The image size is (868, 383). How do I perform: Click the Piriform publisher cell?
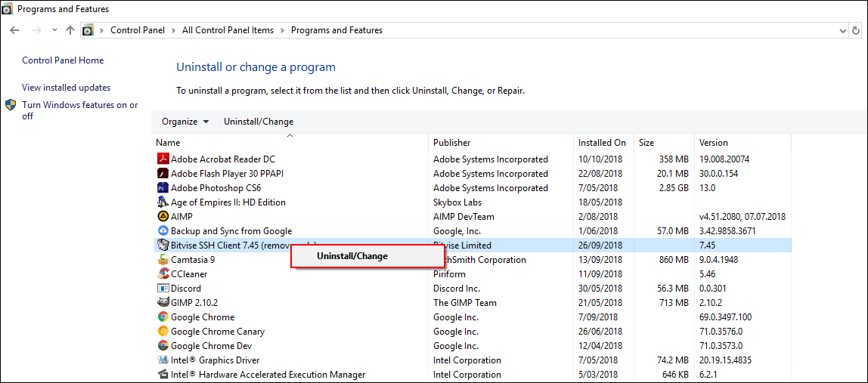[x=449, y=274]
